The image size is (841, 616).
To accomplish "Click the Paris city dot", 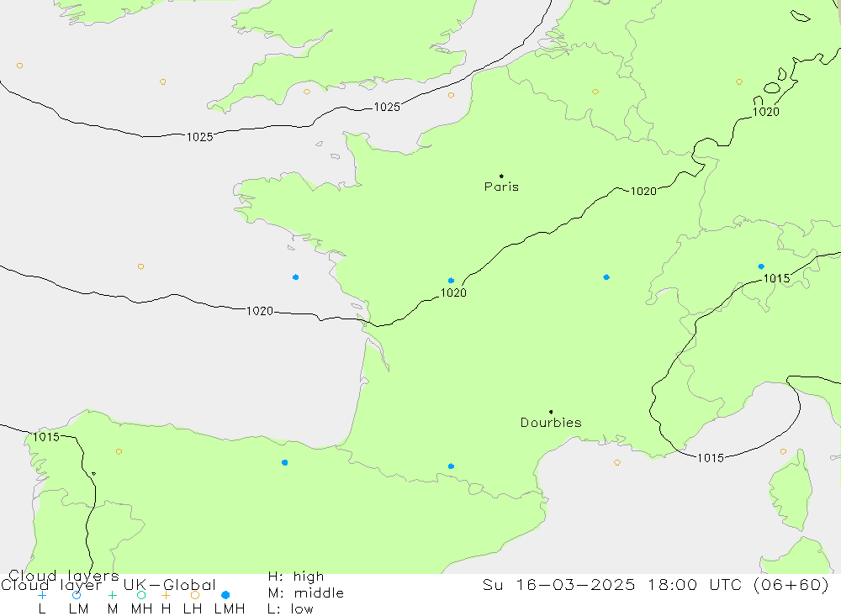I will pyautogui.click(x=501, y=176).
